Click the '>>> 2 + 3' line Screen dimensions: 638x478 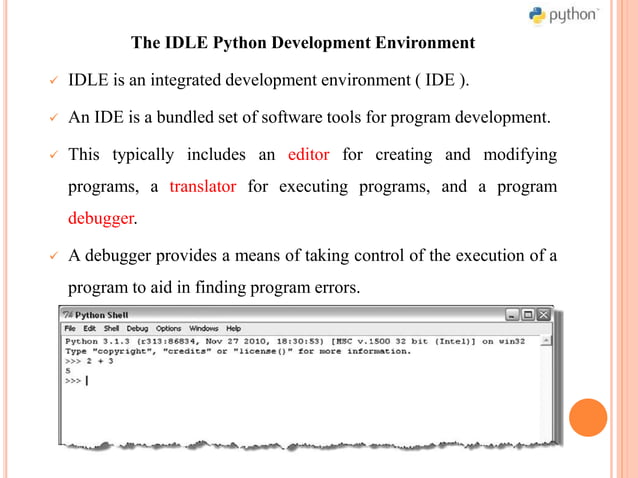pos(89,361)
